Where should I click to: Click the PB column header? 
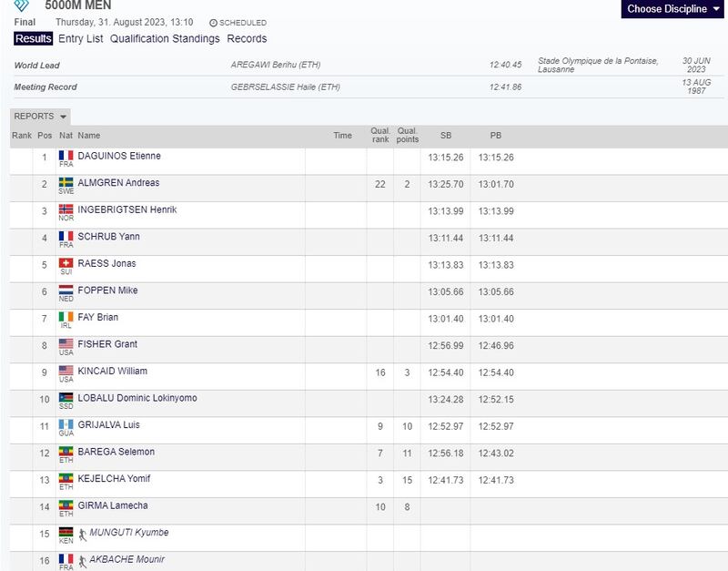pos(496,135)
